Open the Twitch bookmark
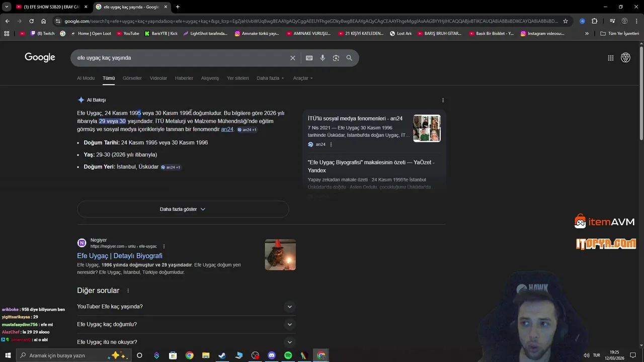The width and height of the screenshot is (644, 362). tap(42, 33)
